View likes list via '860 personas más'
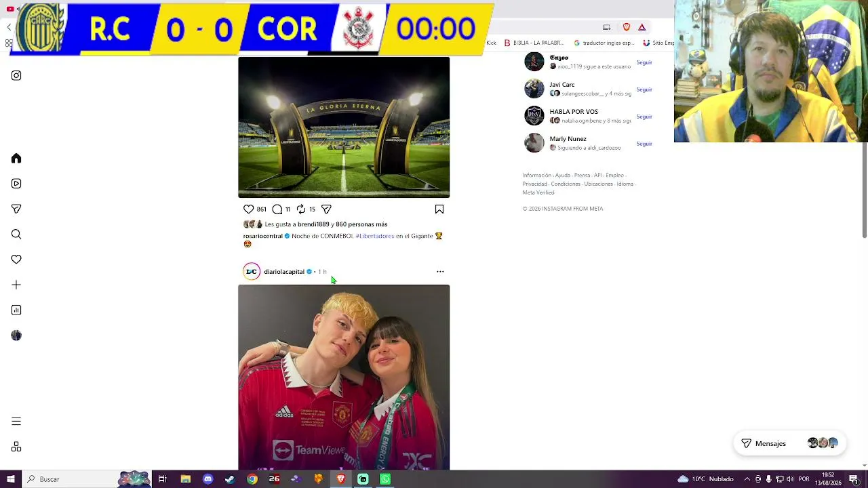868x488 pixels. 361,224
